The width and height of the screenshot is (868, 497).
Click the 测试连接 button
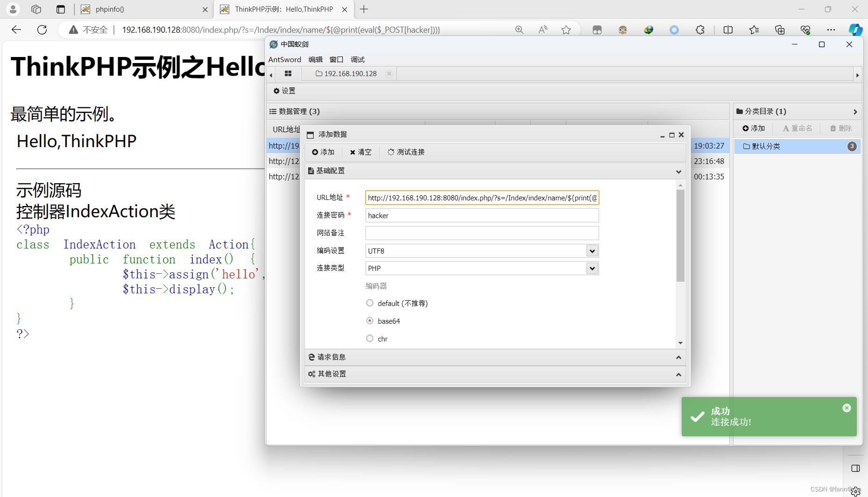[x=406, y=152]
